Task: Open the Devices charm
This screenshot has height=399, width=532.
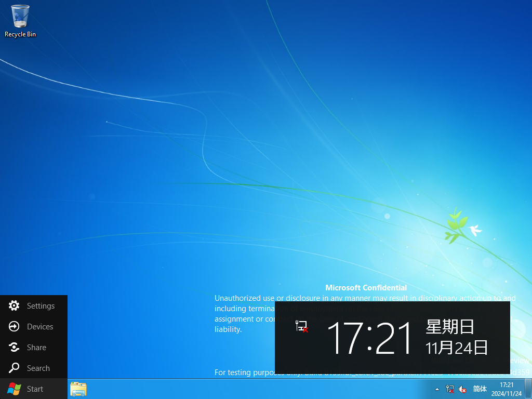Action: [34, 326]
